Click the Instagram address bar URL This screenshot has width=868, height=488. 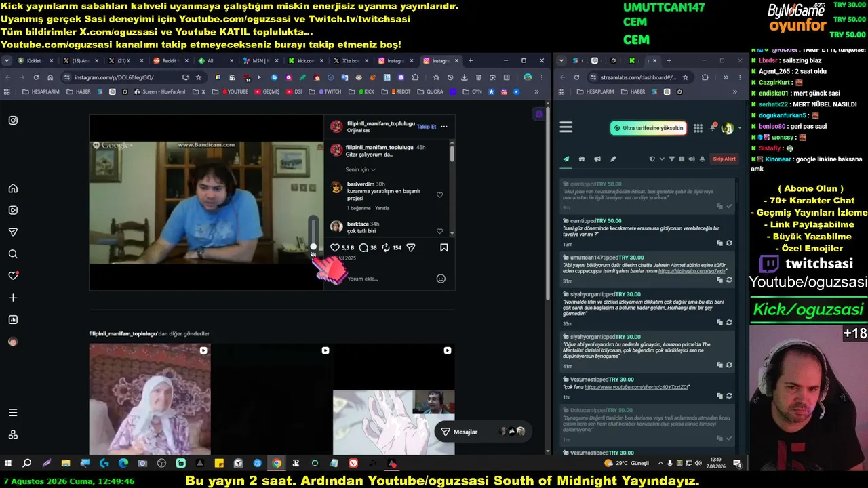point(114,77)
